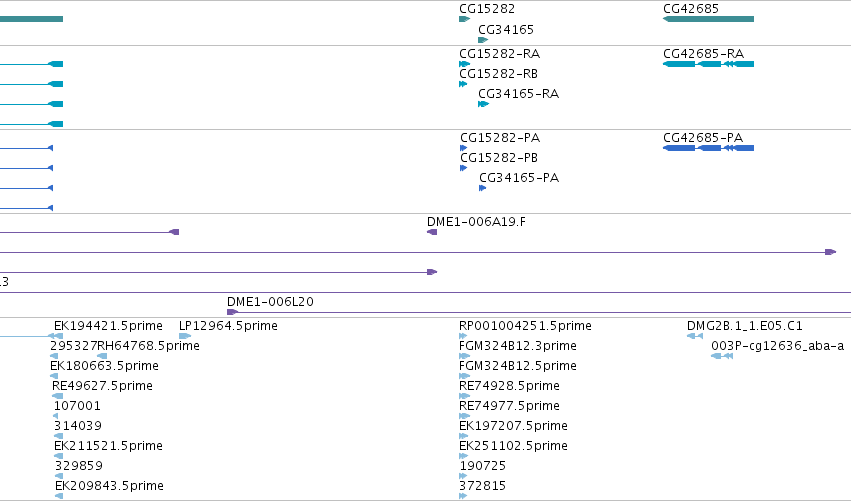The width and height of the screenshot is (851, 501).
Task: Click the RE74928.5prime label
Action: tap(509, 386)
